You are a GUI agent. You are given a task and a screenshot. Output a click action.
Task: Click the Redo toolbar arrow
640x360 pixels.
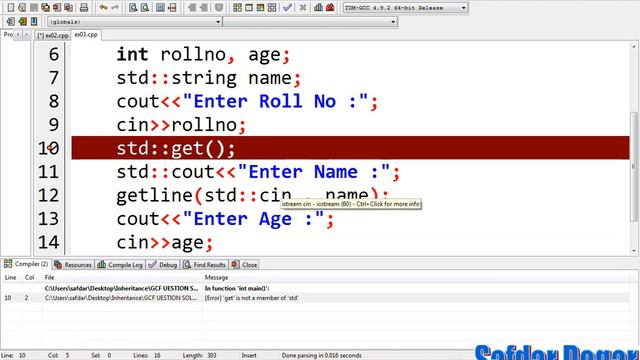pyautogui.click(x=115, y=7)
